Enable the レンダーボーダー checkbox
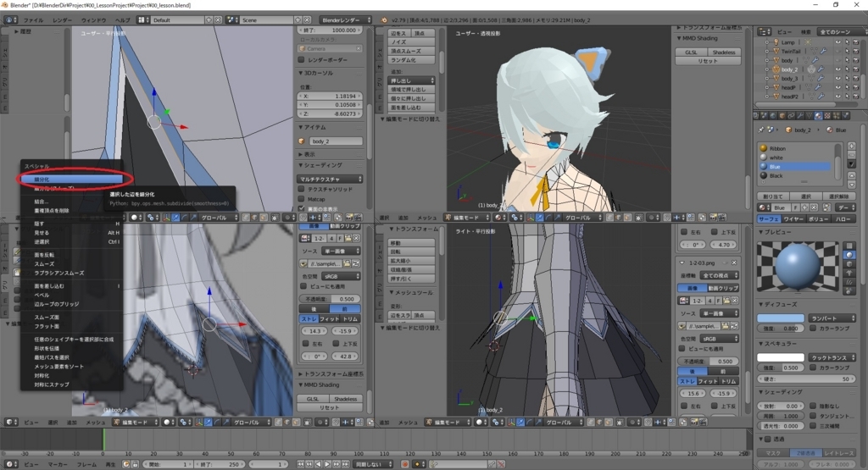Image resolution: width=868 pixels, height=470 pixels. pyautogui.click(x=302, y=60)
